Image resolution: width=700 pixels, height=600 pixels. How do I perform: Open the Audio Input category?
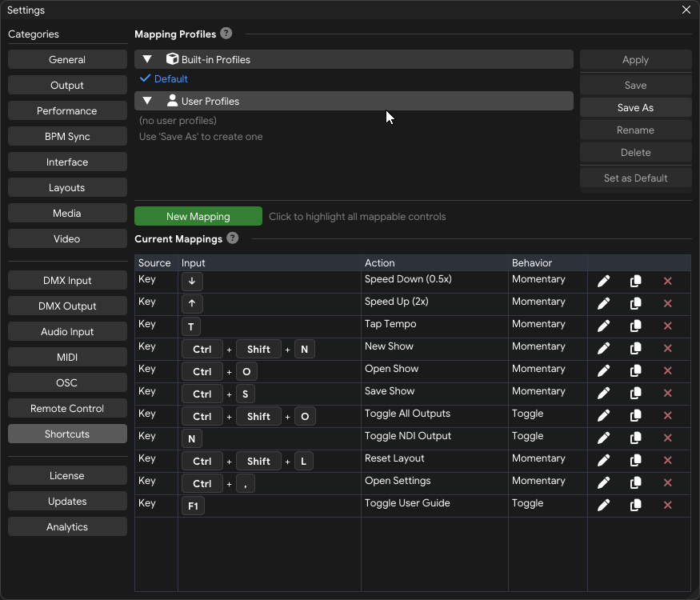(x=67, y=331)
